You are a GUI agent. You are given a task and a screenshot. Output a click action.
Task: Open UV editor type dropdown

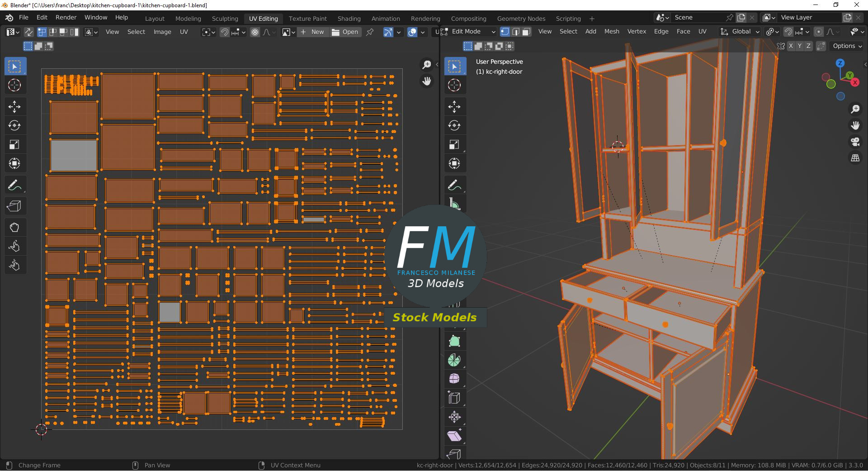(x=12, y=32)
